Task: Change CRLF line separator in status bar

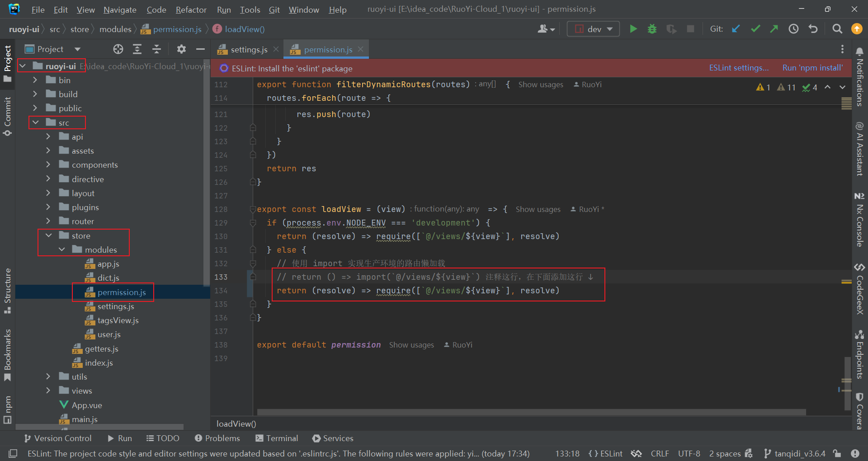Action: coord(660,453)
